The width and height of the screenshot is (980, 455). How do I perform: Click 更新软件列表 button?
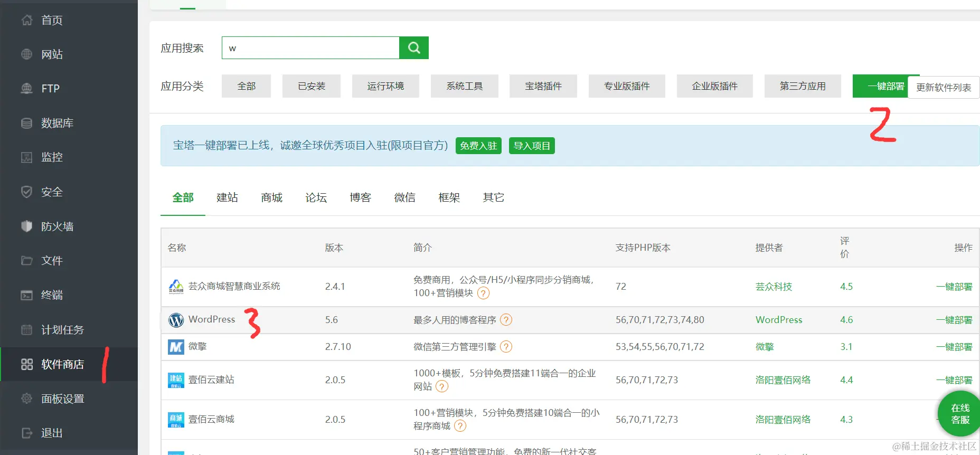pyautogui.click(x=944, y=88)
